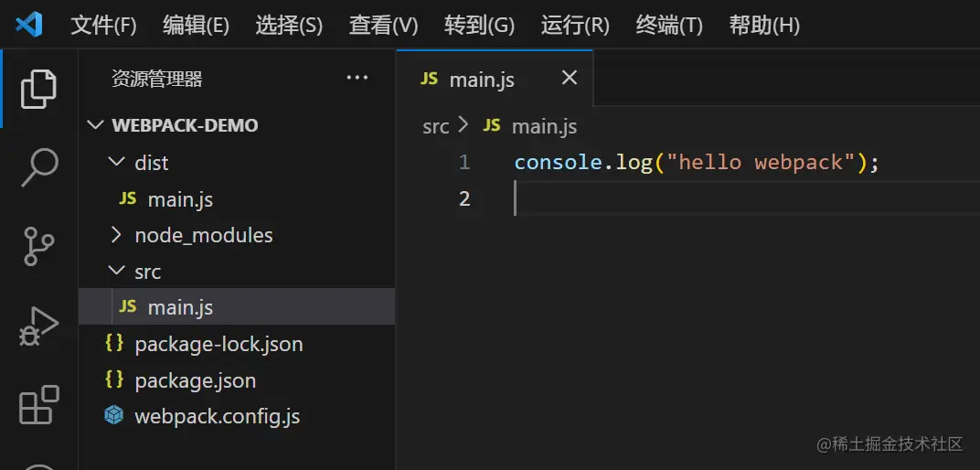Click the VS Code logo icon
Viewport: 980px width, 470px height.
(28, 25)
